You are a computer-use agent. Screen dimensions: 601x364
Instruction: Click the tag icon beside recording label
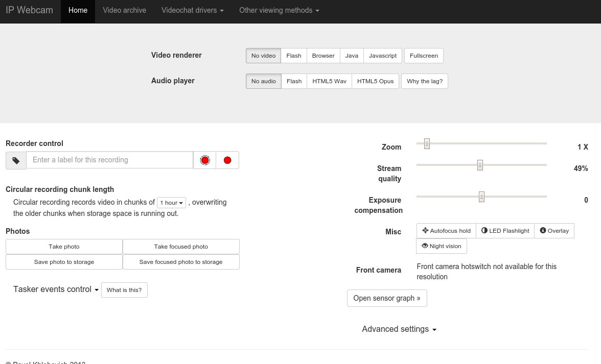pyautogui.click(x=16, y=160)
